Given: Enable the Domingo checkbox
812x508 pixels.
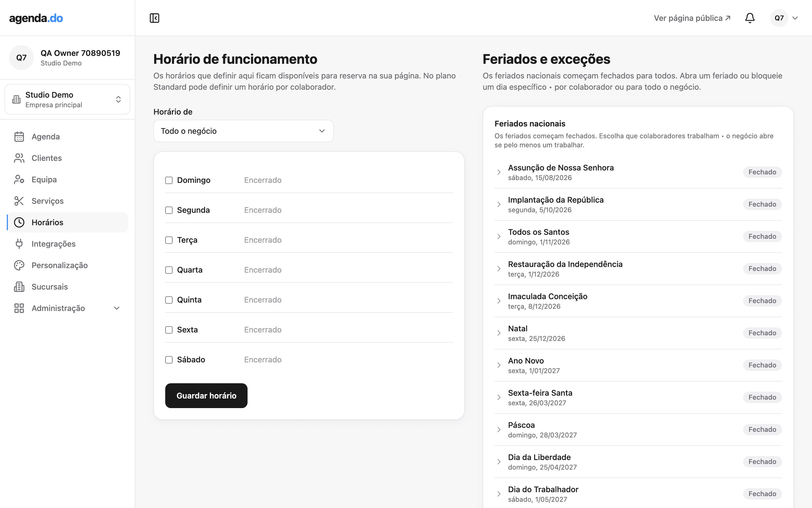Looking at the screenshot, I should point(169,180).
